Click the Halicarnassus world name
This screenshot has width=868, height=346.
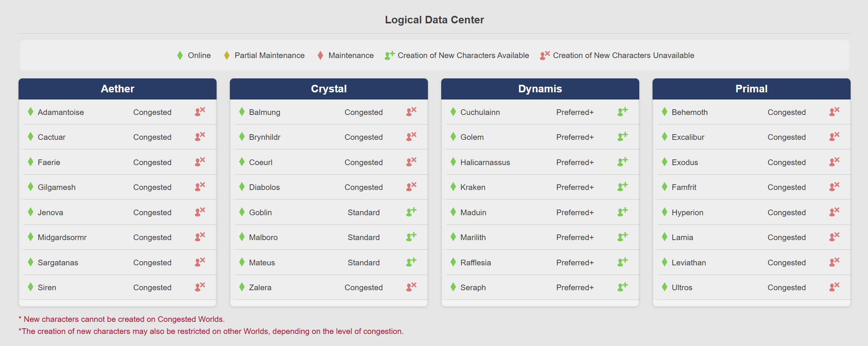point(485,162)
